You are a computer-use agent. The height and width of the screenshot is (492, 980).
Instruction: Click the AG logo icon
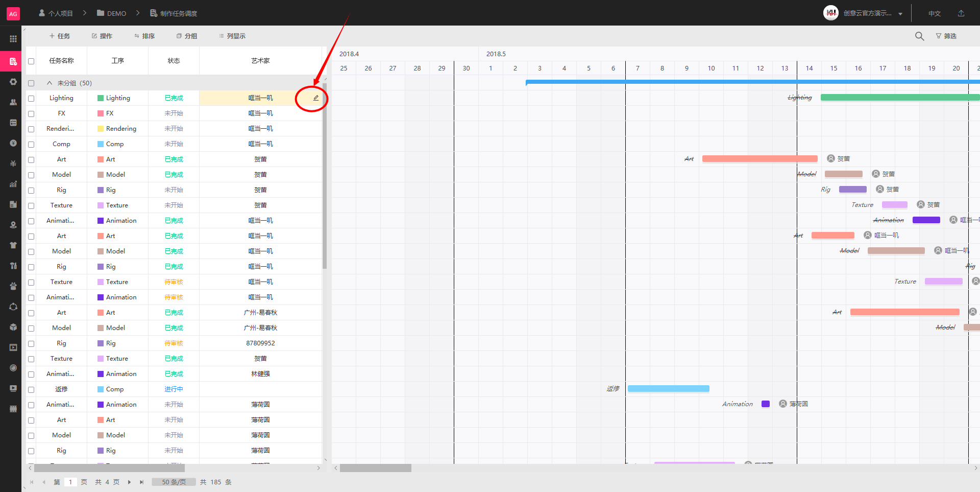coord(13,14)
